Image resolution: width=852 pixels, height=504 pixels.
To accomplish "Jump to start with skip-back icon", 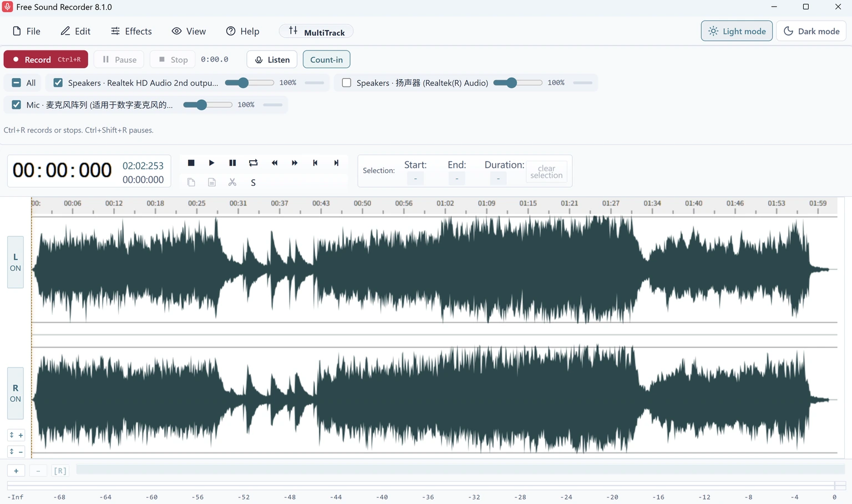I will 315,163.
